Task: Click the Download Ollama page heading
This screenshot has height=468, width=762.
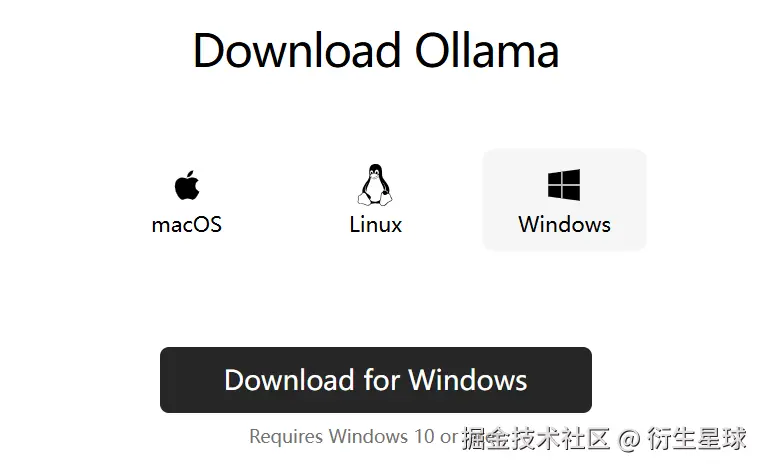Action: coord(376,51)
